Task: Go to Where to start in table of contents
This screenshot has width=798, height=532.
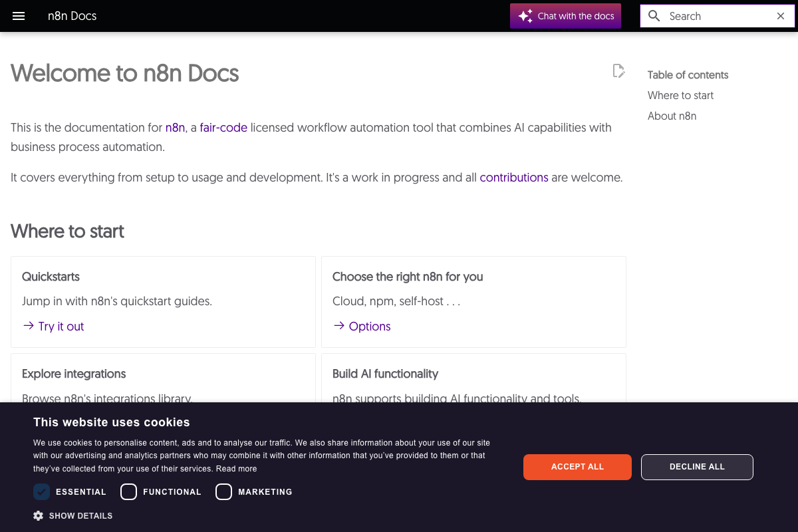Action: (680, 95)
